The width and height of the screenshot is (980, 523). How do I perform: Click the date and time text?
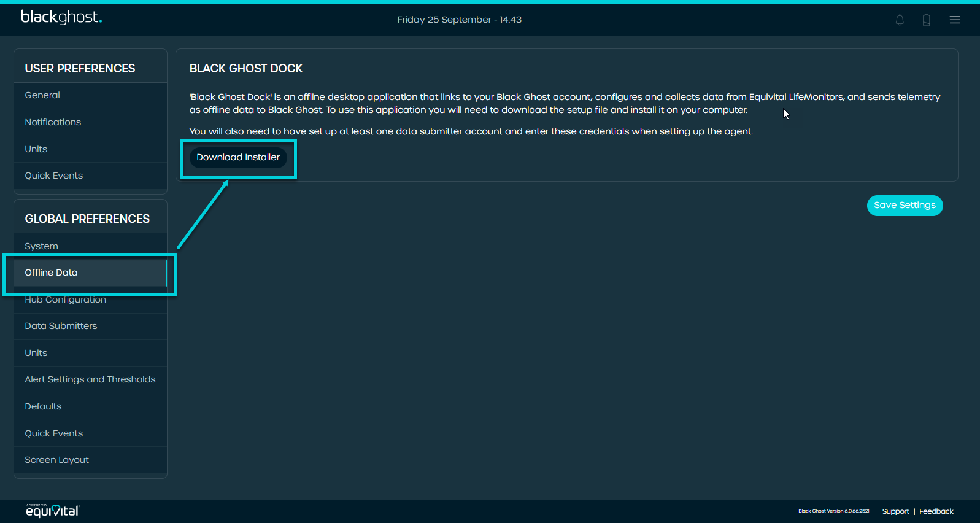(x=460, y=20)
